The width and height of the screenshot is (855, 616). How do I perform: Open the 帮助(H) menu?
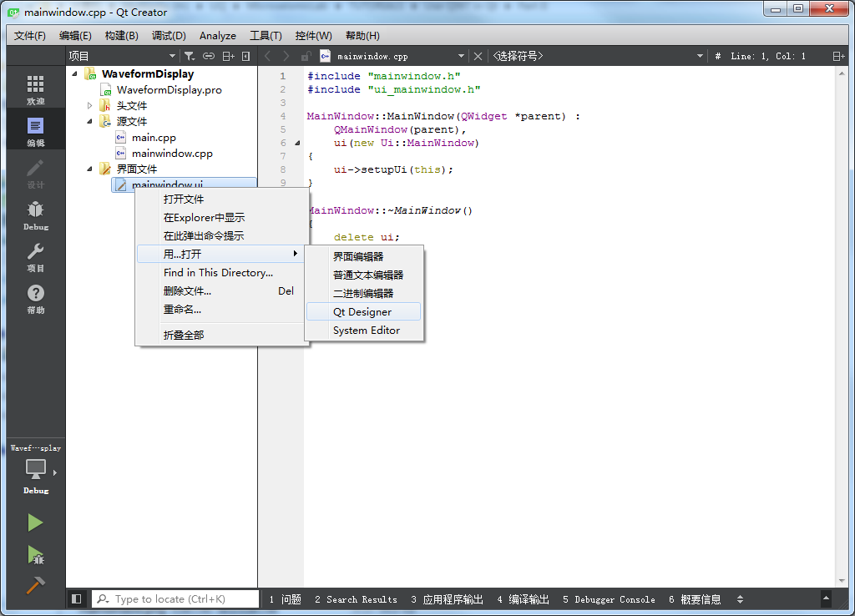[362, 35]
